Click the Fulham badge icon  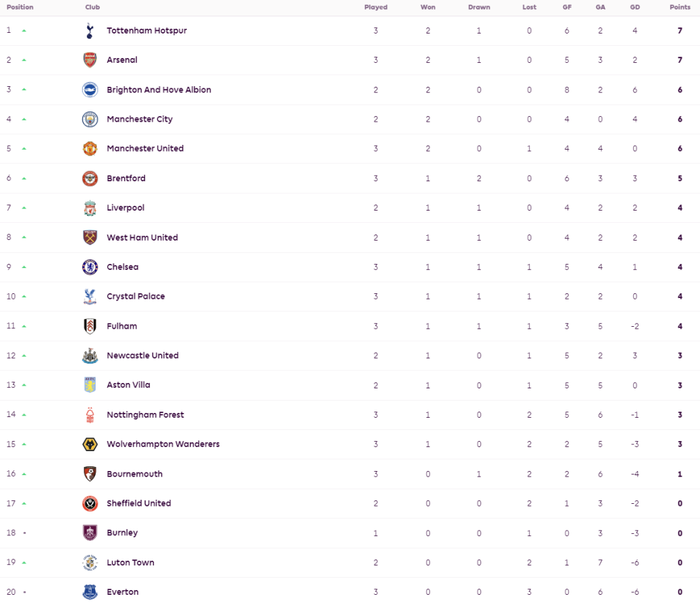90,326
